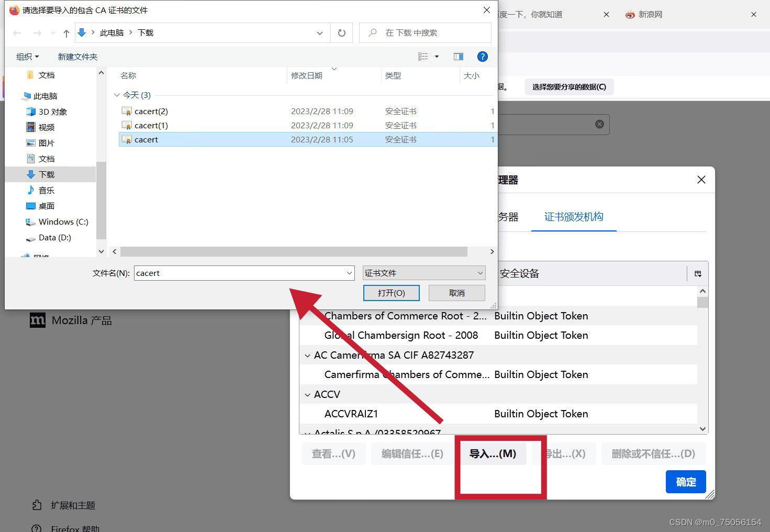Collapse AC Camerfirma SA CIF A82743287 group
The height and width of the screenshot is (532, 770).
[307, 356]
